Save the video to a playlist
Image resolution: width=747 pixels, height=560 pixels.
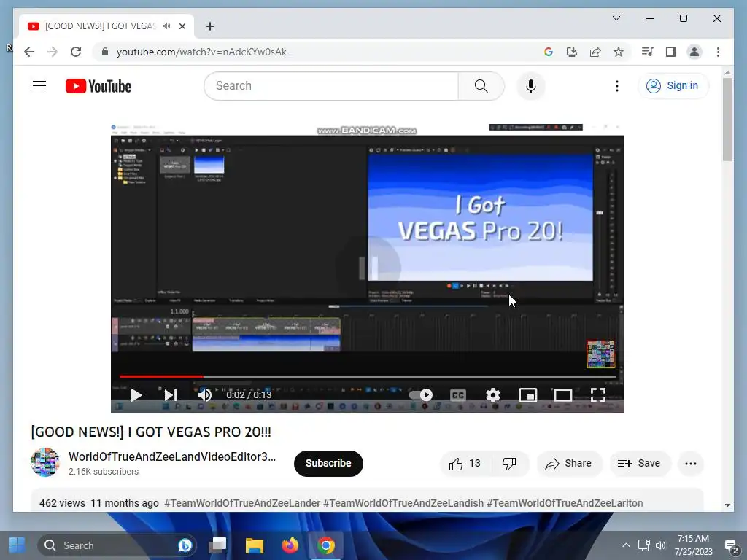639,463
